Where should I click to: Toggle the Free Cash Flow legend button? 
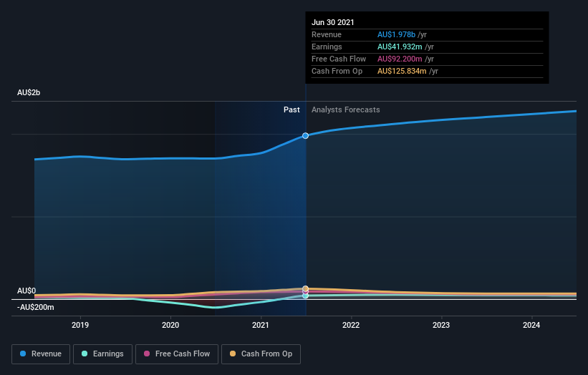pos(177,354)
